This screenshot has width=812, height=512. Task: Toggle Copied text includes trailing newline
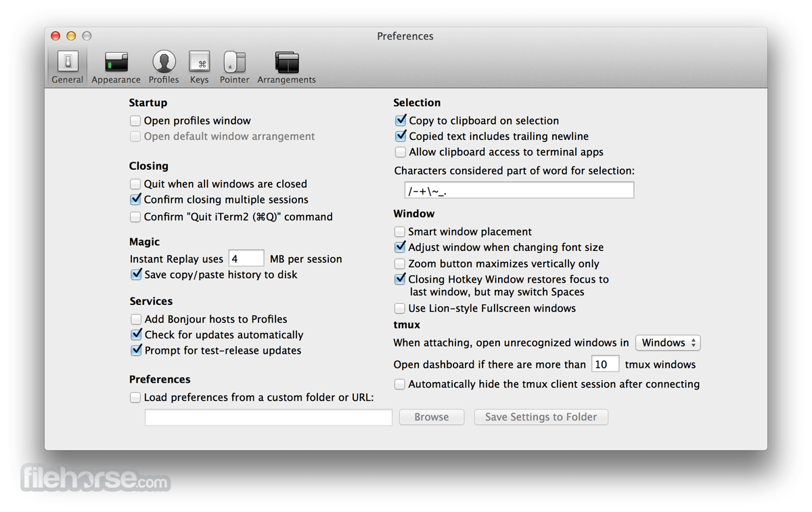pos(401,136)
